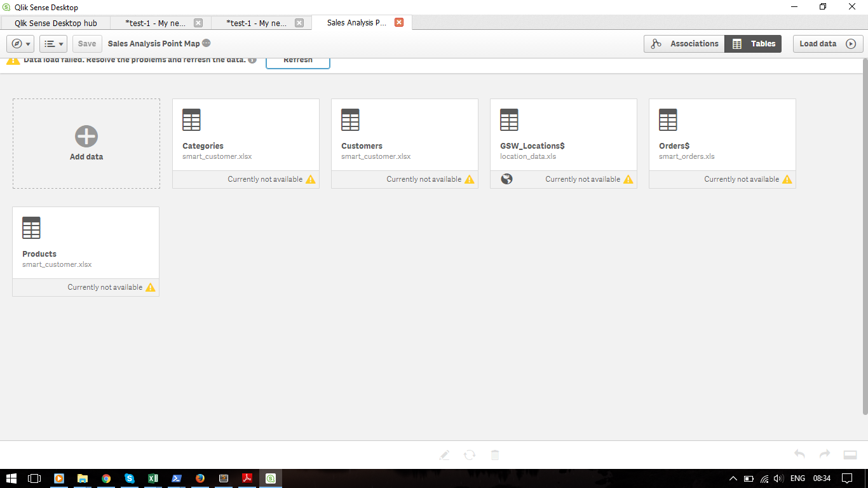Click the globe icon on GSW_Locations$ card
868x488 pixels.
pos(506,179)
